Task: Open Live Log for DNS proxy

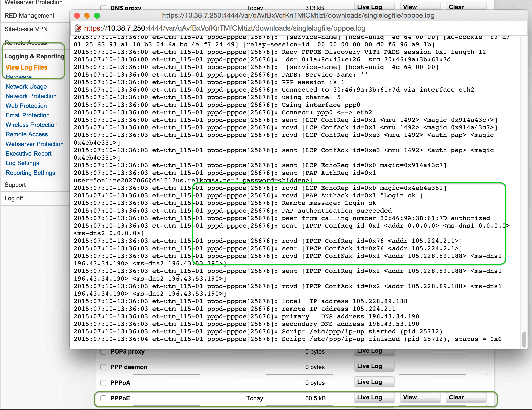Action: click(x=374, y=6)
